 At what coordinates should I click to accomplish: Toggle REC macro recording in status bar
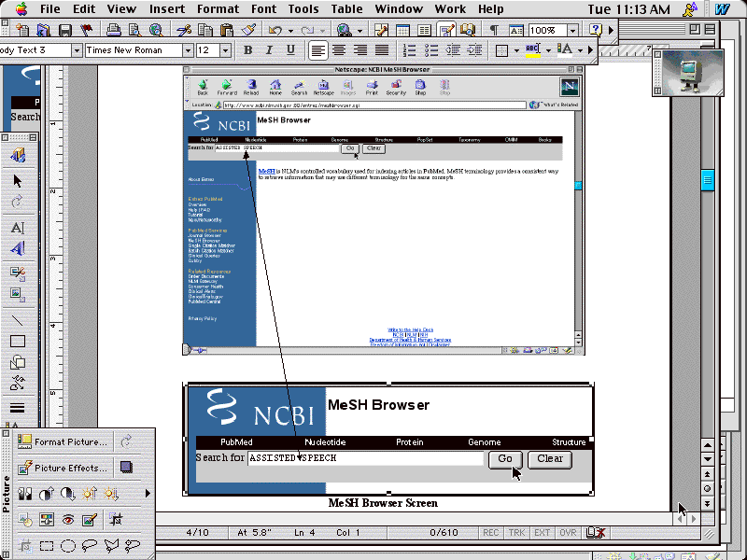(x=491, y=533)
